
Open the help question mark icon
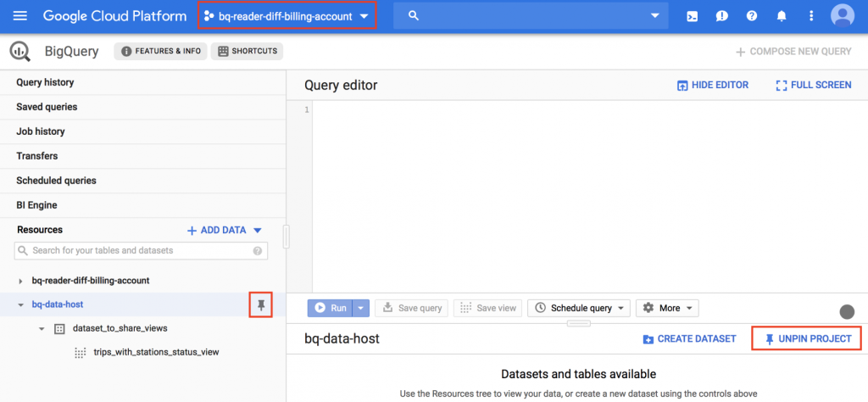(752, 16)
